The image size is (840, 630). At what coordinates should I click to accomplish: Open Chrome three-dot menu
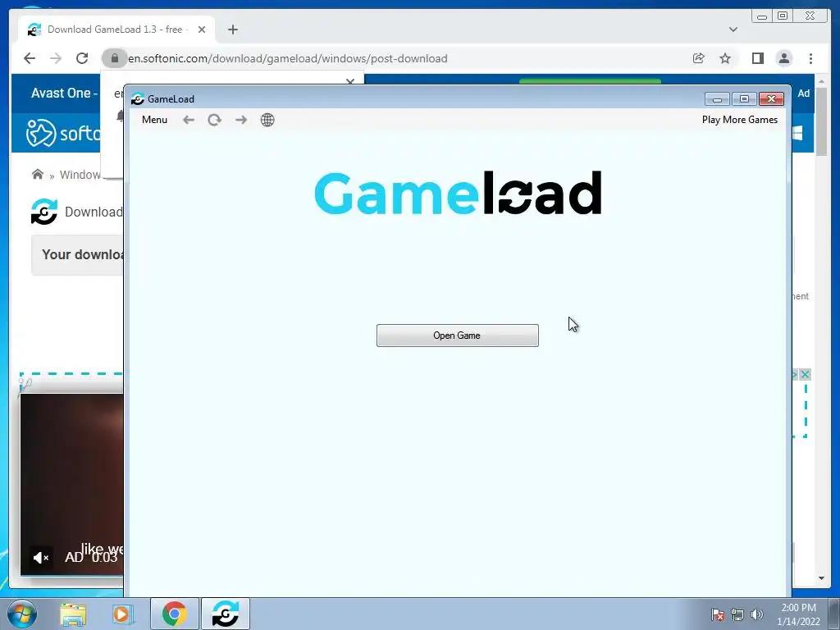pos(810,58)
